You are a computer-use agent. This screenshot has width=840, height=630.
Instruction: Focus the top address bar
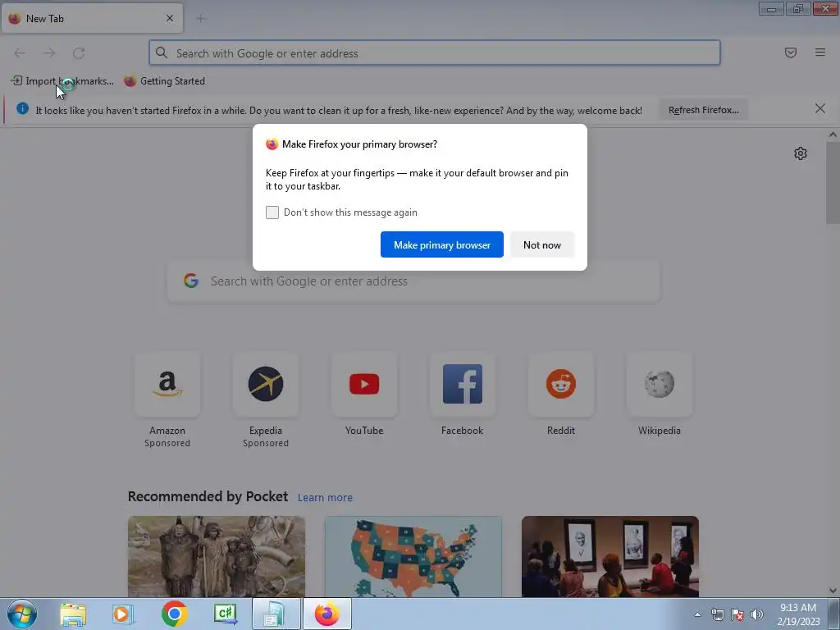[x=435, y=53]
